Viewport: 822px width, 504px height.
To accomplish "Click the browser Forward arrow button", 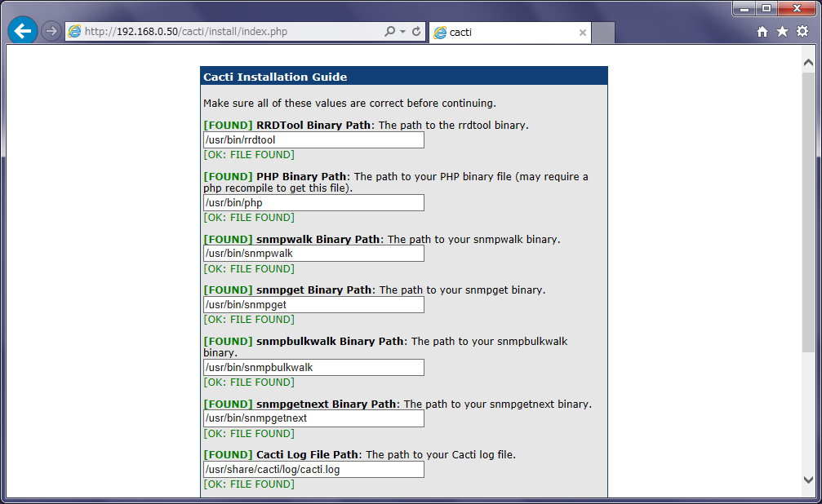I will tap(51, 32).
